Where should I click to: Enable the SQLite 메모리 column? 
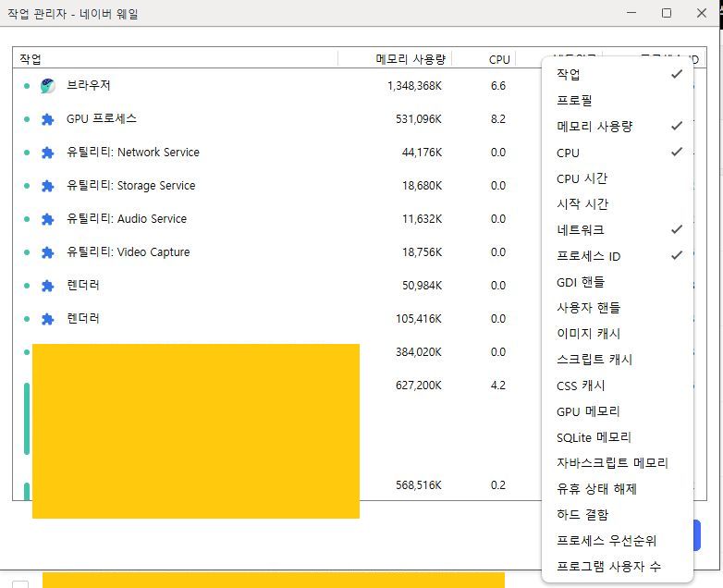coord(618,436)
